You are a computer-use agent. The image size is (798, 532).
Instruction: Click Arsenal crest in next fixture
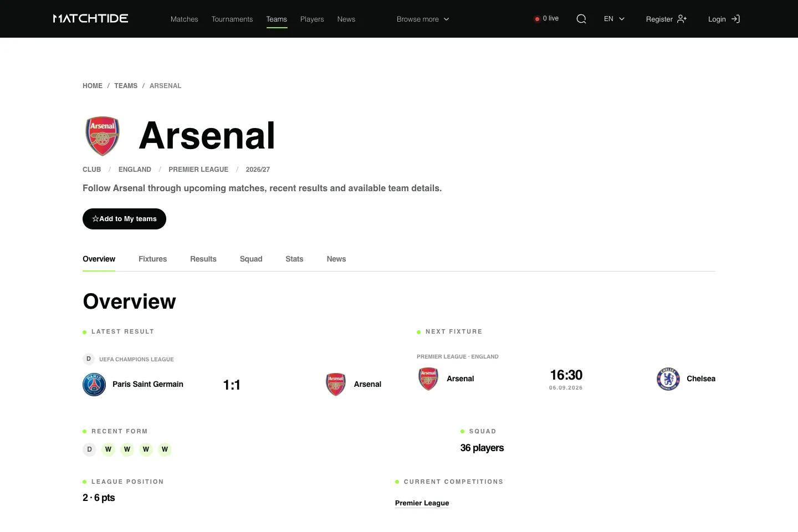[428, 379]
